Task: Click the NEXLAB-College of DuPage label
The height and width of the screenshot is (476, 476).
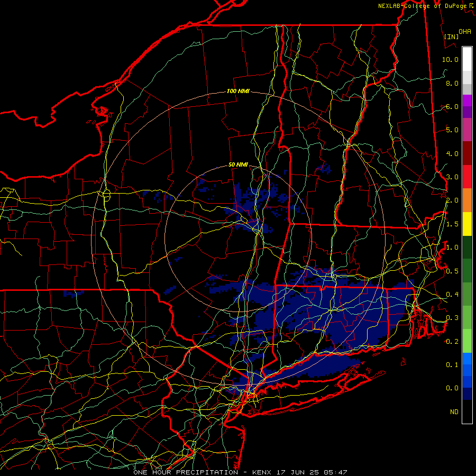Action: pyautogui.click(x=422, y=6)
